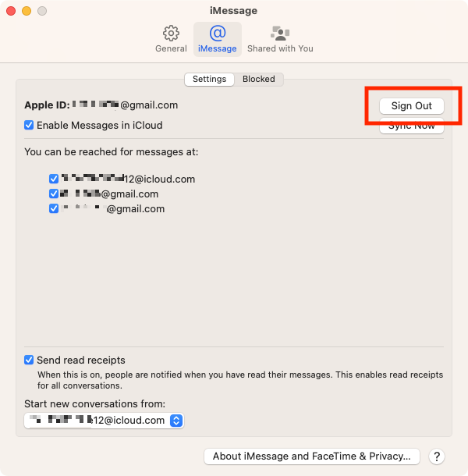Click the Apple ID email text
This screenshot has height=476, width=468.
[x=125, y=105]
